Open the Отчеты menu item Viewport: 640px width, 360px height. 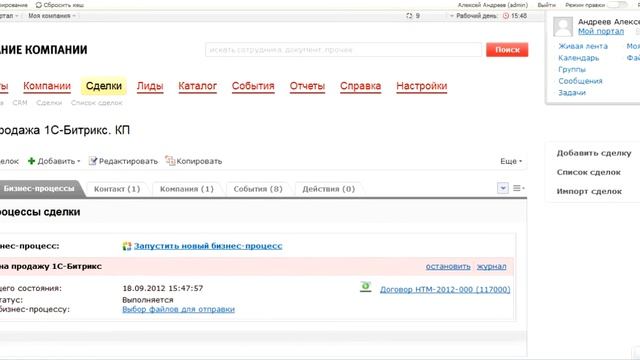307,86
